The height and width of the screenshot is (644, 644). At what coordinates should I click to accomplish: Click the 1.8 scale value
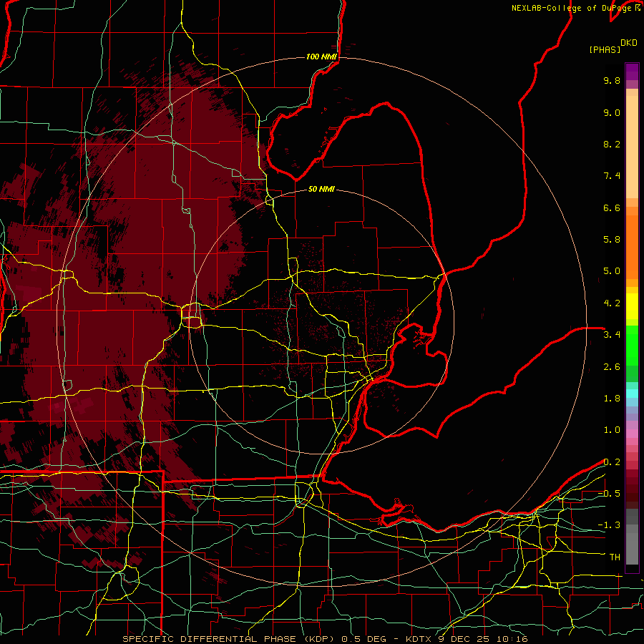[612, 399]
